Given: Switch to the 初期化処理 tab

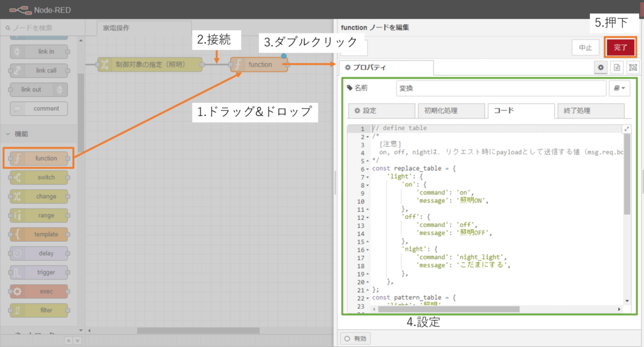Looking at the screenshot, I should pyautogui.click(x=452, y=111).
